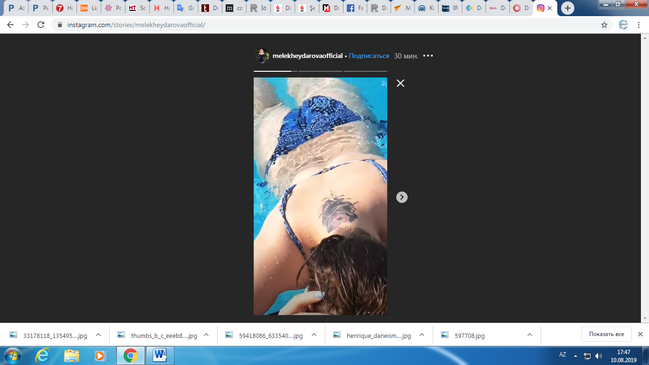
Task: Reload the page with the refresh icon
Action: click(x=41, y=25)
